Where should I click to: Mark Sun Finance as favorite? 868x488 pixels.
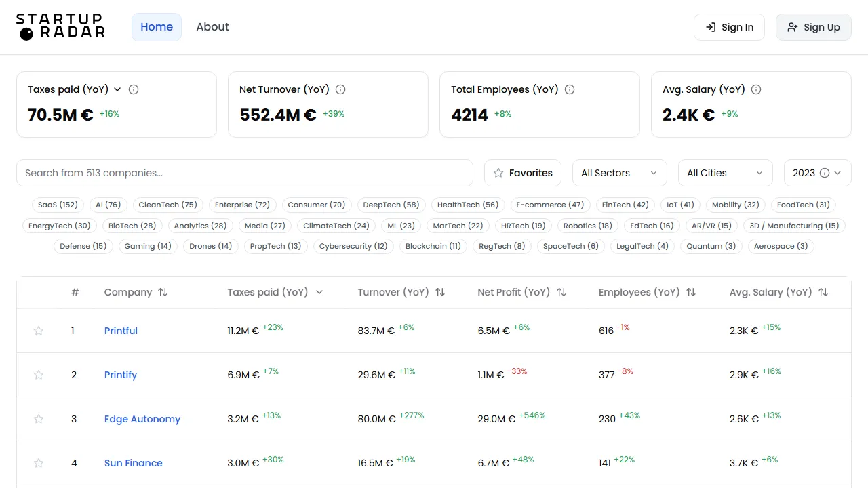click(38, 463)
